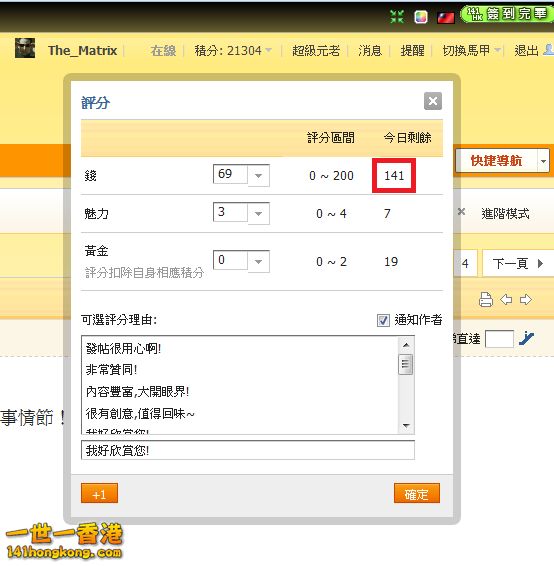Click the 簽到完畢 check-in badge

(507, 15)
